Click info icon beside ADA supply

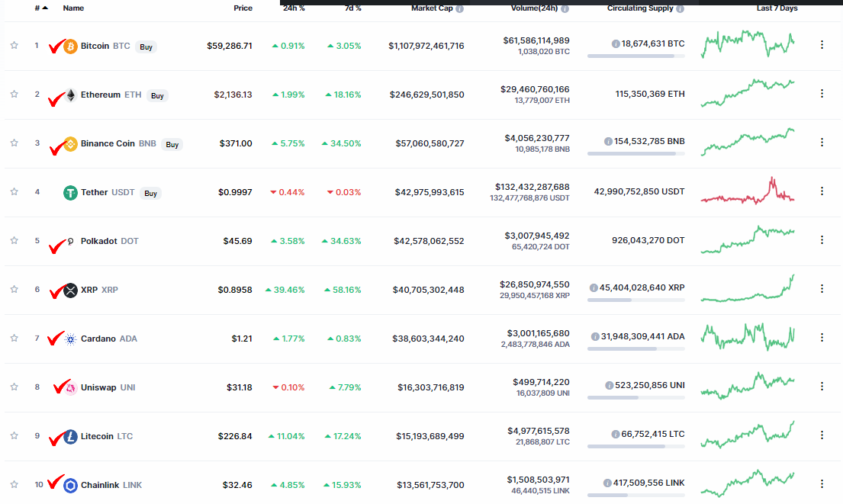pyautogui.click(x=595, y=337)
